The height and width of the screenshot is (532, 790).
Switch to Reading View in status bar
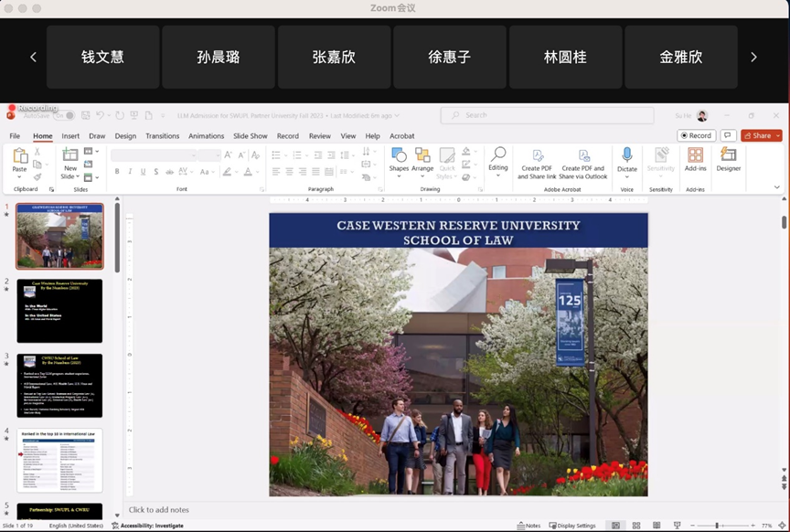[x=656, y=526]
